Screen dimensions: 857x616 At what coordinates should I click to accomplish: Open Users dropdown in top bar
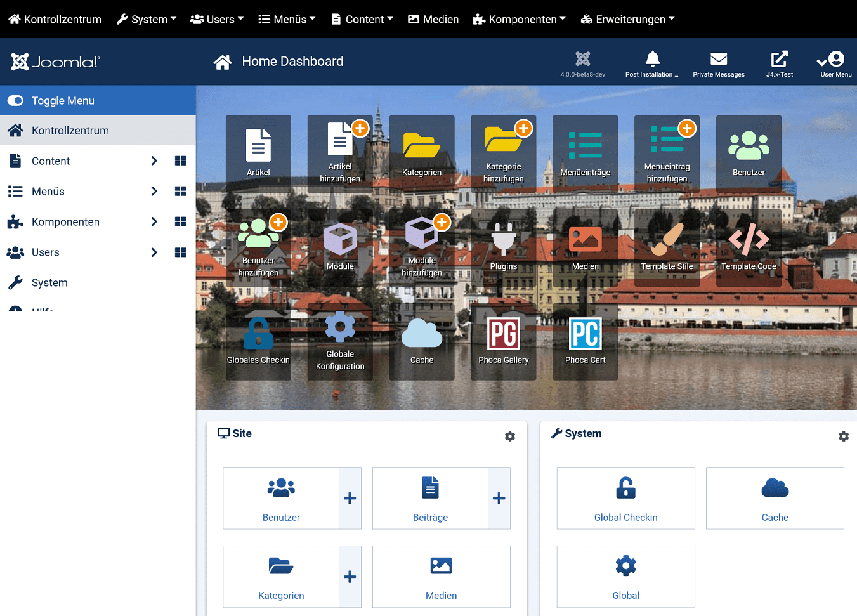[217, 19]
